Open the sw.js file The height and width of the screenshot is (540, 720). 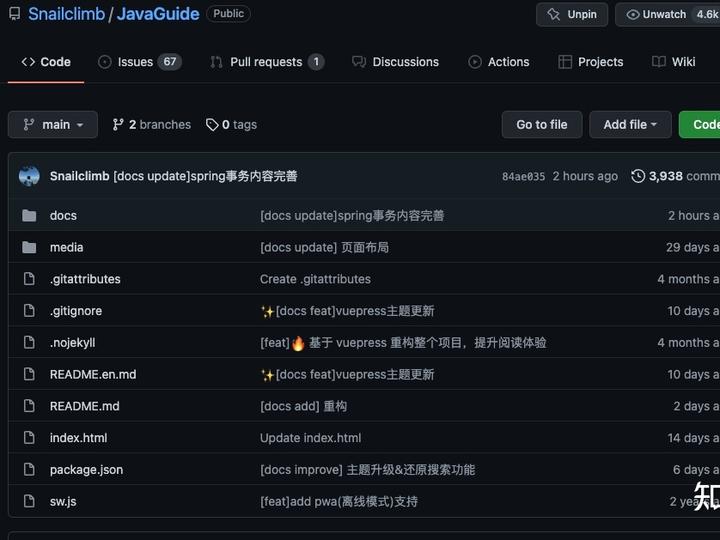(x=63, y=501)
